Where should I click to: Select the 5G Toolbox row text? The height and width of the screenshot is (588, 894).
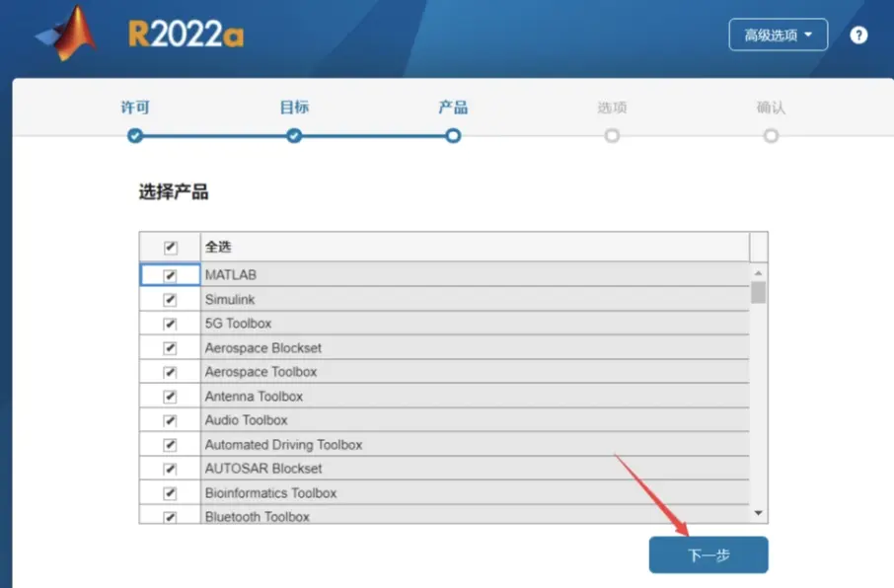[239, 324]
